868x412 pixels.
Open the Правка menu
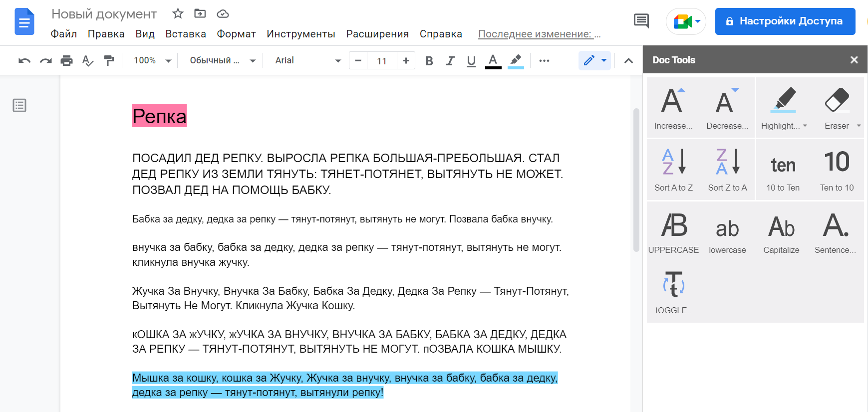coord(106,34)
